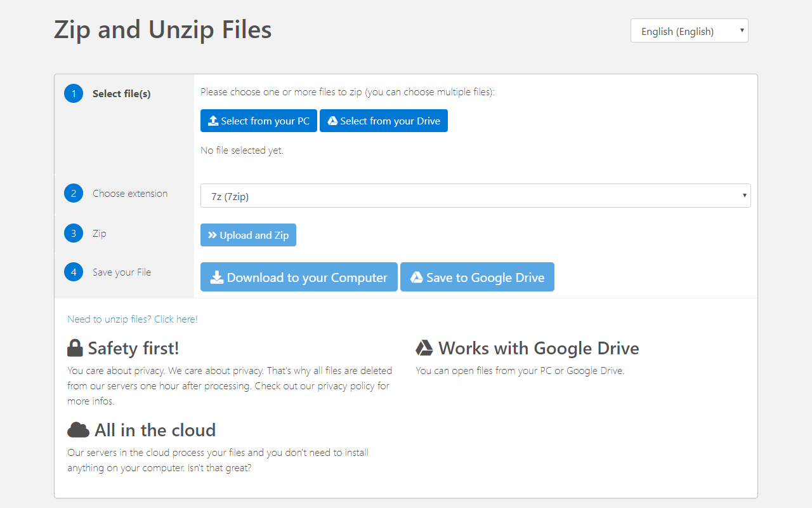This screenshot has height=508, width=812.
Task: Click the Save to Google Drive button
Action: tap(477, 277)
